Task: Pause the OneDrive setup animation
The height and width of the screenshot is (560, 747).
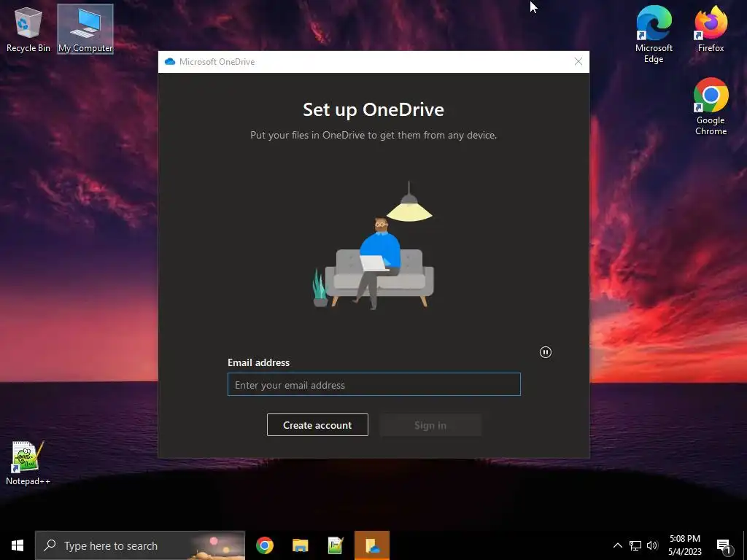Action: tap(546, 352)
